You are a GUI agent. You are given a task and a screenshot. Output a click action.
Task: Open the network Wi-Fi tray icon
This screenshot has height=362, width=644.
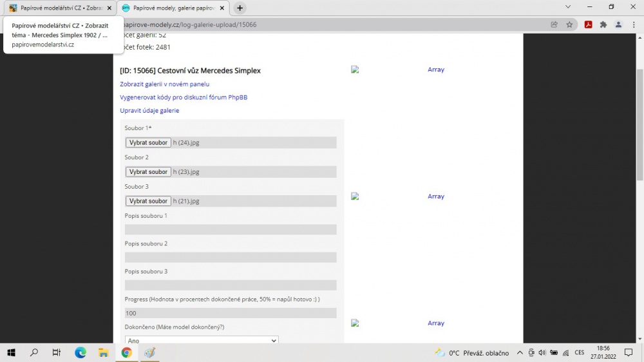[566, 352]
